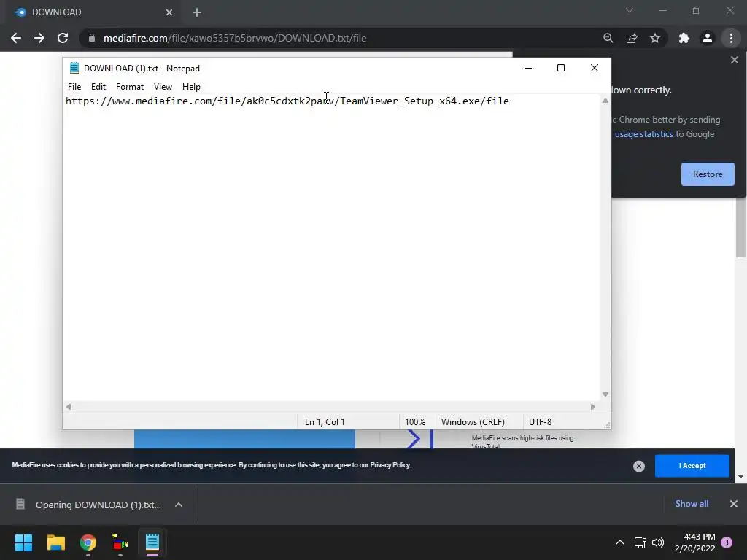Open notification center badge
This screenshot has width=747, height=560.
coord(727,542)
